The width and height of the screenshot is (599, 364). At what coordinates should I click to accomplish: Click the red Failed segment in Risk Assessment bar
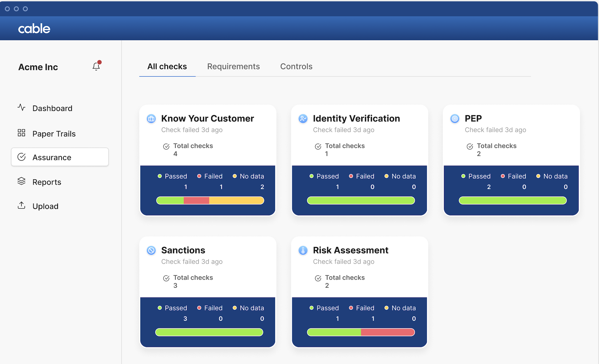(387, 332)
